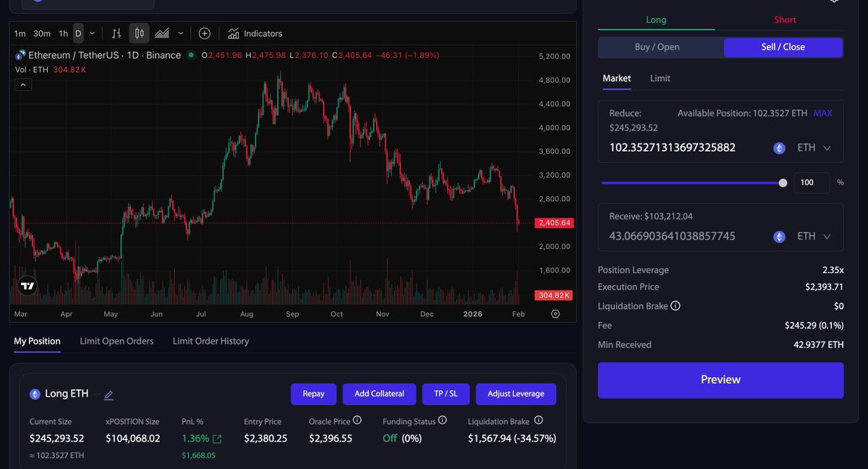
Task: Open the Limit Open Orders tab
Action: [x=116, y=341]
